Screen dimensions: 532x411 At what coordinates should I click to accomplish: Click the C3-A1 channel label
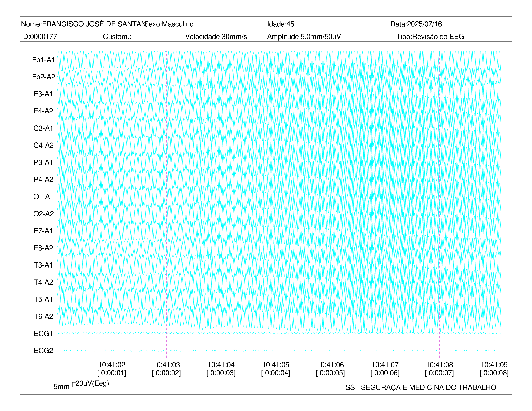(43, 128)
